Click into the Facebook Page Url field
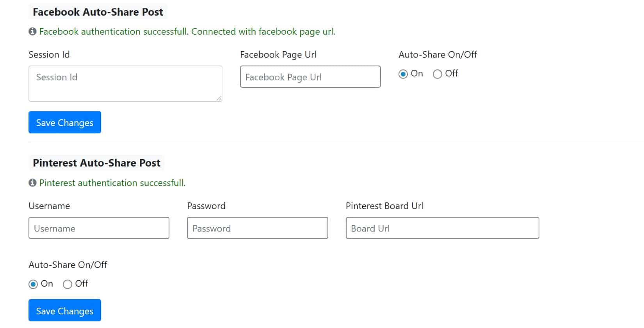The image size is (644, 328). coord(310,77)
